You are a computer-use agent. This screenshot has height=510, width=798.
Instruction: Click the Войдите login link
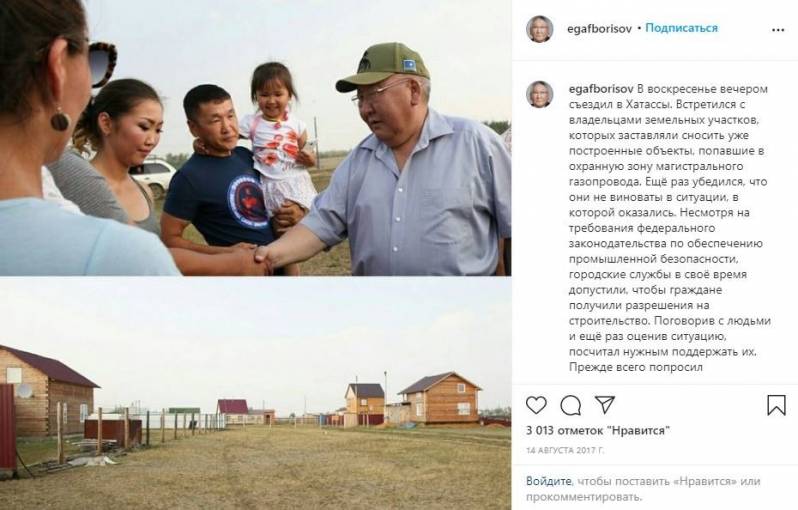[x=549, y=481]
